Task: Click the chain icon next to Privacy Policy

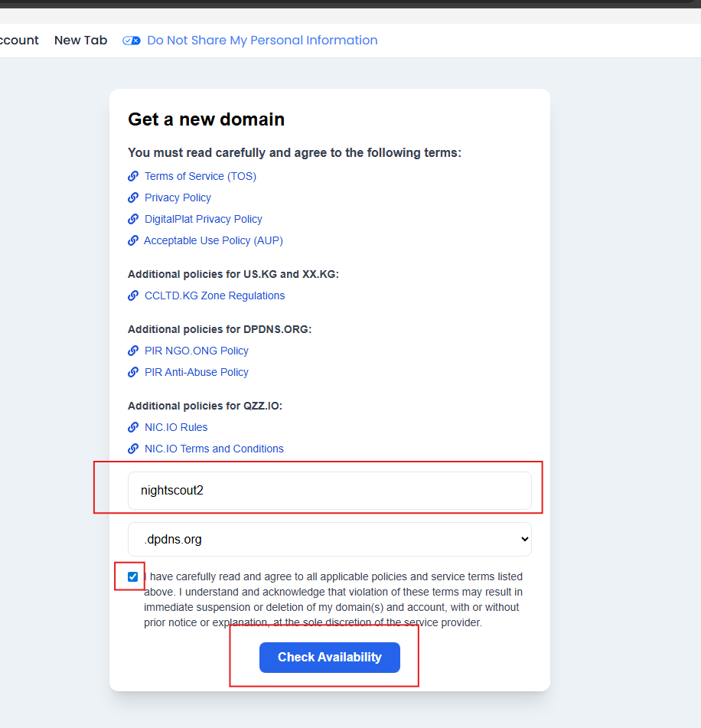Action: pos(133,198)
